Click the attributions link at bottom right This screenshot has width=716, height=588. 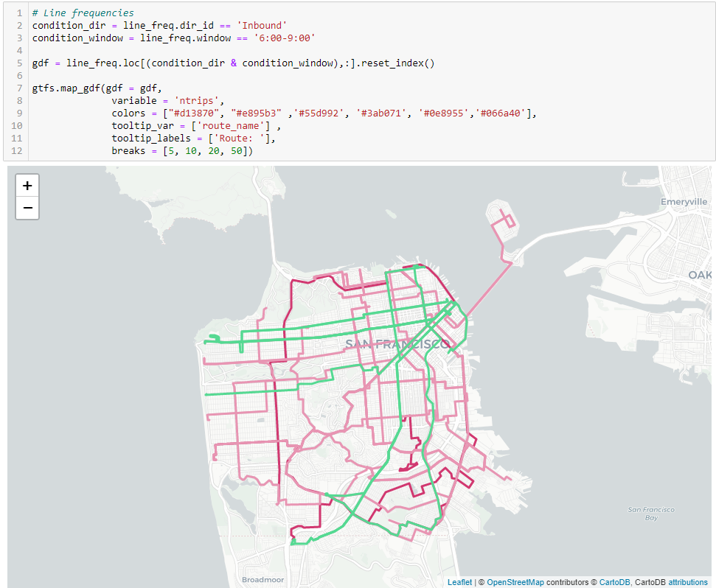tap(687, 582)
